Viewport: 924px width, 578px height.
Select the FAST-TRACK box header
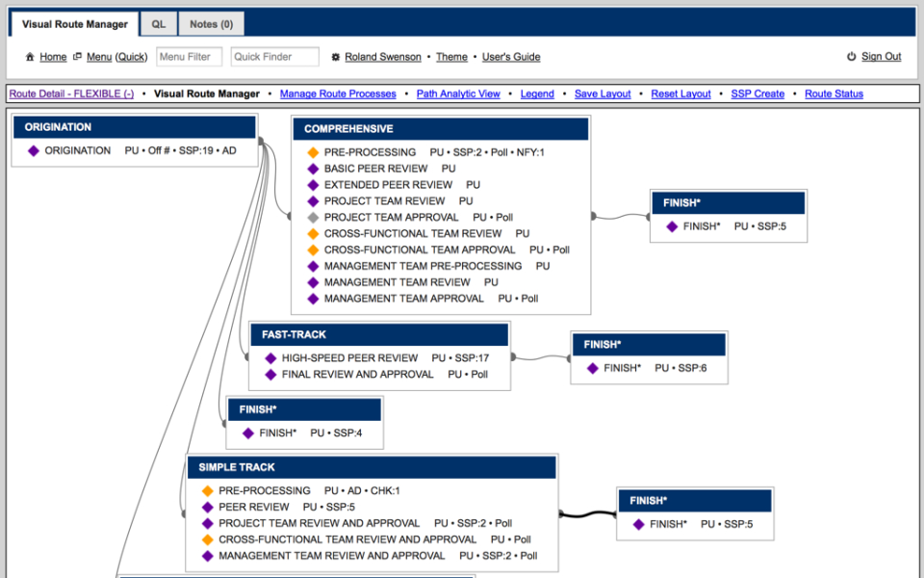(379, 335)
